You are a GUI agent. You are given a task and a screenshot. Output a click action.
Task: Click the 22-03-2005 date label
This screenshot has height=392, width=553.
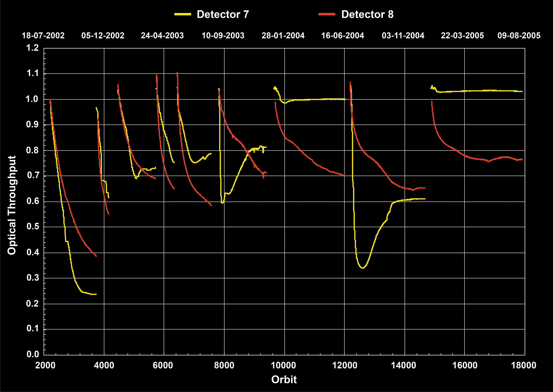(462, 36)
